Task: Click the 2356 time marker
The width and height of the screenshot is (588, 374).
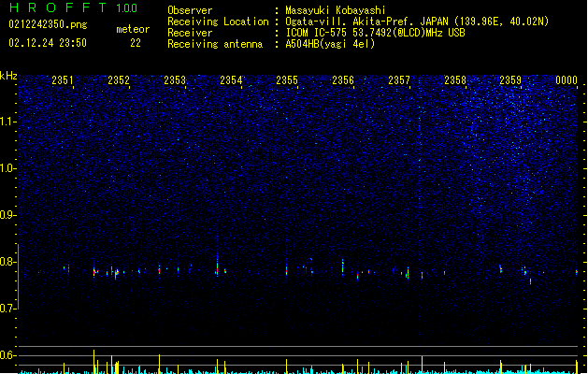Action: click(343, 79)
